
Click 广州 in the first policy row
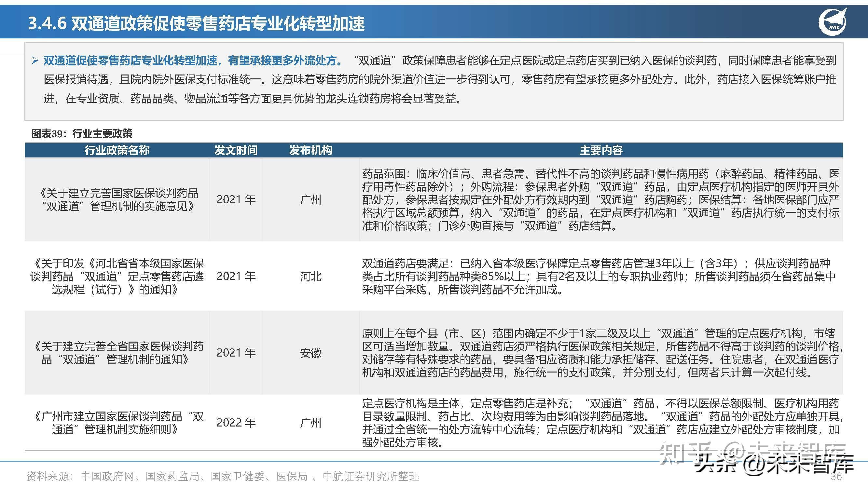311,200
